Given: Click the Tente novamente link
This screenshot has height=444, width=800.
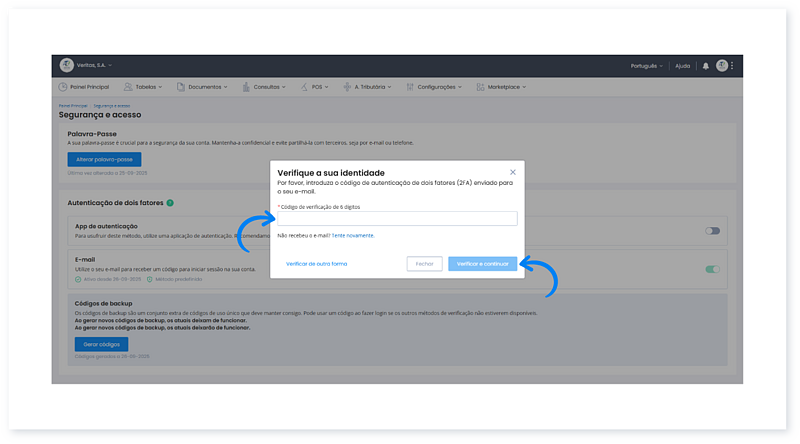Looking at the screenshot, I should pos(353,236).
